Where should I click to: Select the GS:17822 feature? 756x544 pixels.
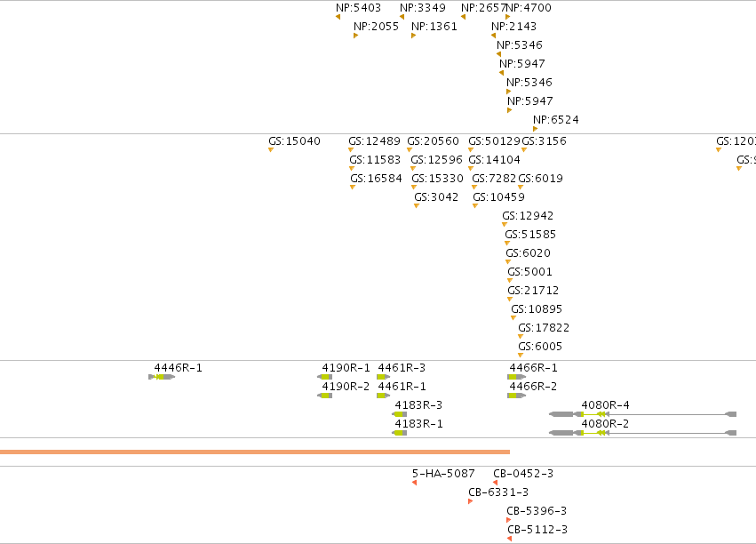click(x=521, y=337)
